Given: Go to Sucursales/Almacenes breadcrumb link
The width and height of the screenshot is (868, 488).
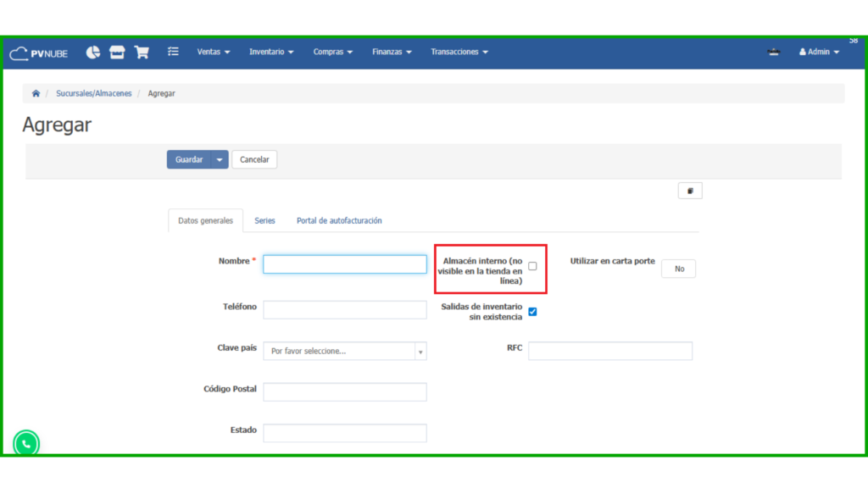Looking at the screenshot, I should 94,93.
